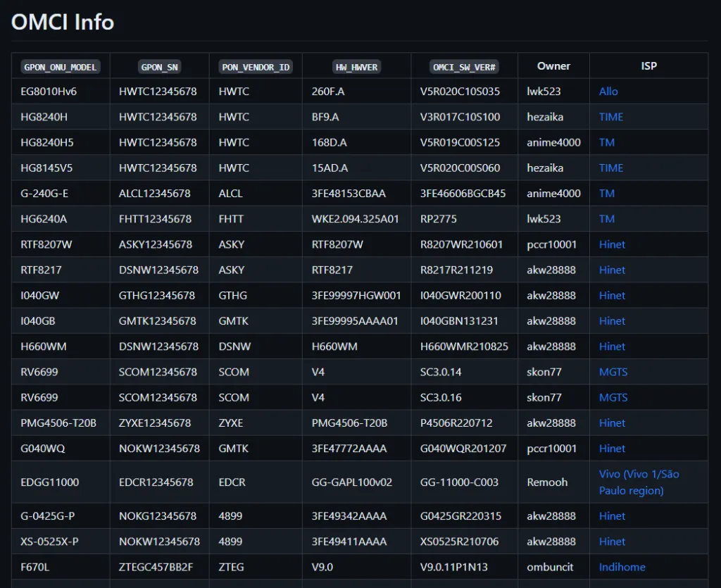Open Hinet link in RTF8207W row
Screen dimensions: 721x588
[612, 244]
